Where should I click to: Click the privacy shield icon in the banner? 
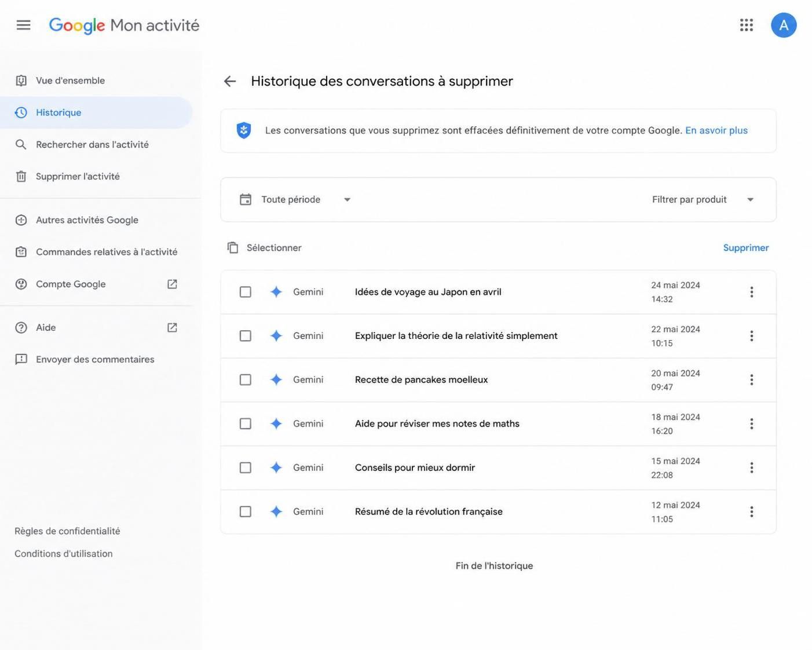[244, 130]
